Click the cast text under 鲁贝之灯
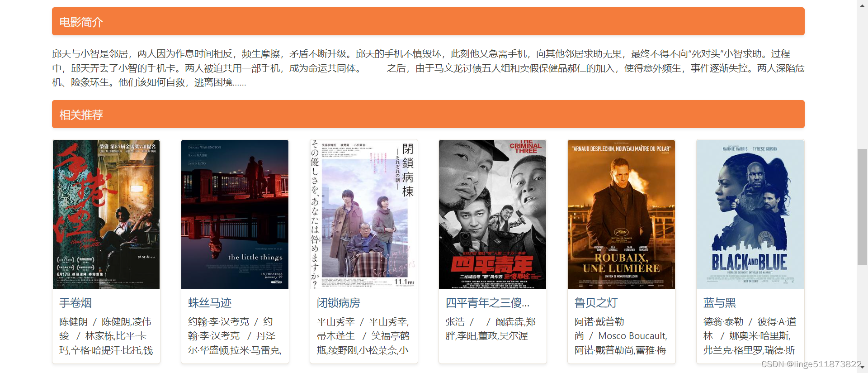Screen dimensions: 868x373 [621, 336]
